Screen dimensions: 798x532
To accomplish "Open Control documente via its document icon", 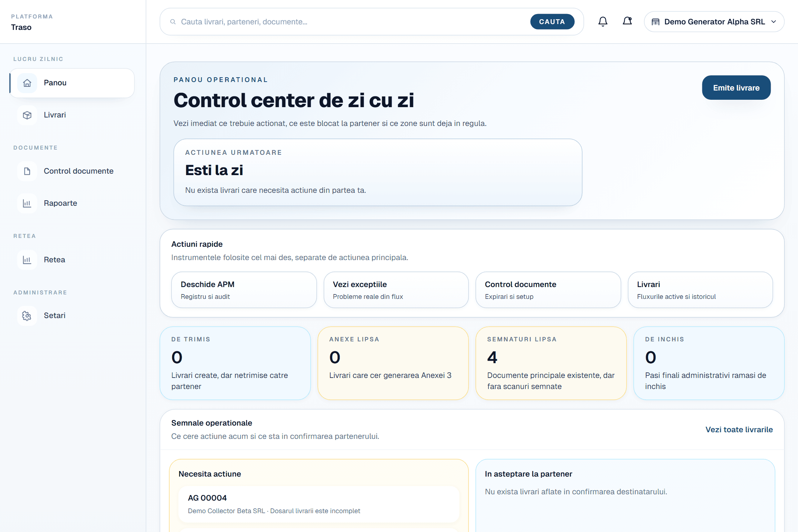I will click(27, 171).
